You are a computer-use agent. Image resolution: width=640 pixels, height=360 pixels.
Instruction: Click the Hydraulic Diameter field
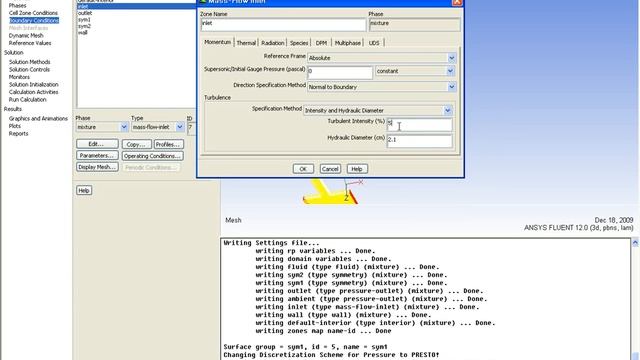(x=419, y=141)
